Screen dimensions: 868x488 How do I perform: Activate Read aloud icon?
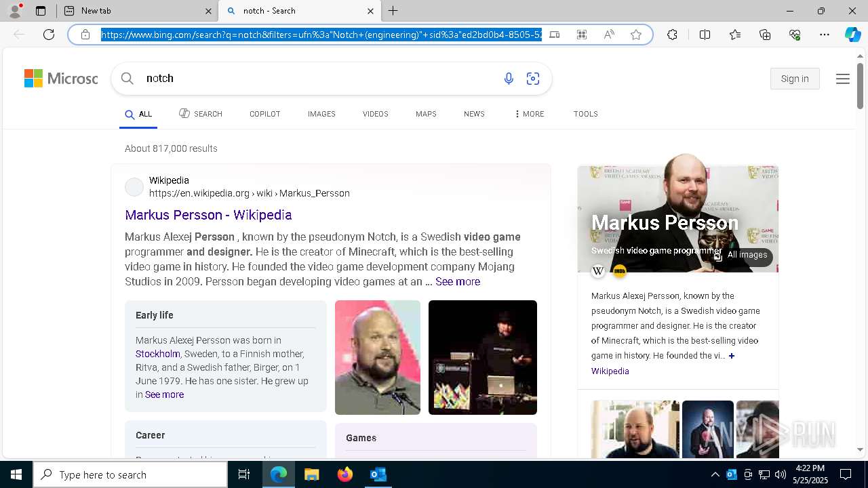click(x=609, y=35)
